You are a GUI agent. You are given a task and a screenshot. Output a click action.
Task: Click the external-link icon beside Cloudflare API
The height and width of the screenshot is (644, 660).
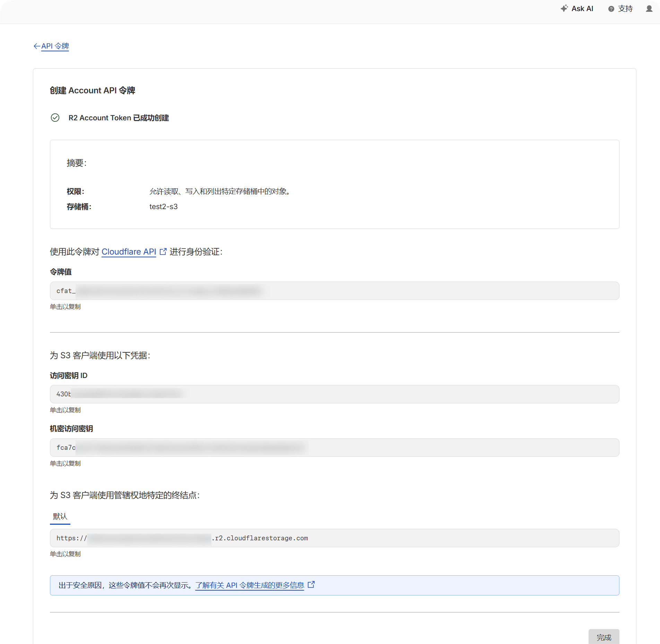coord(163,251)
